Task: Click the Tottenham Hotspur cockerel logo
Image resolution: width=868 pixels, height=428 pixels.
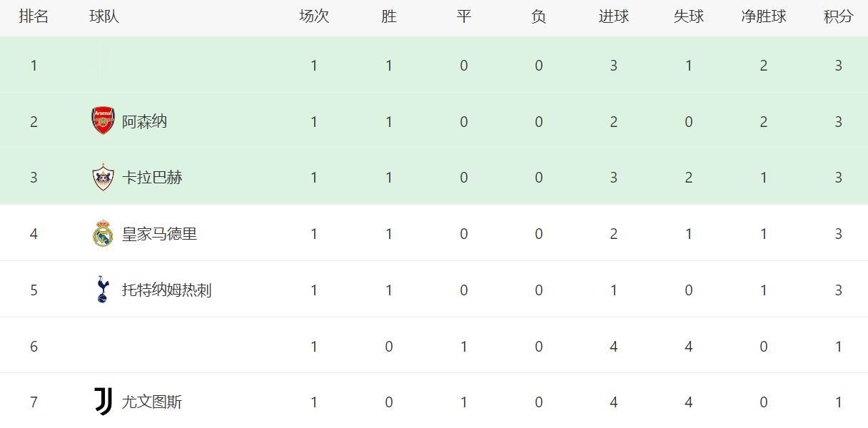Action: [x=103, y=290]
